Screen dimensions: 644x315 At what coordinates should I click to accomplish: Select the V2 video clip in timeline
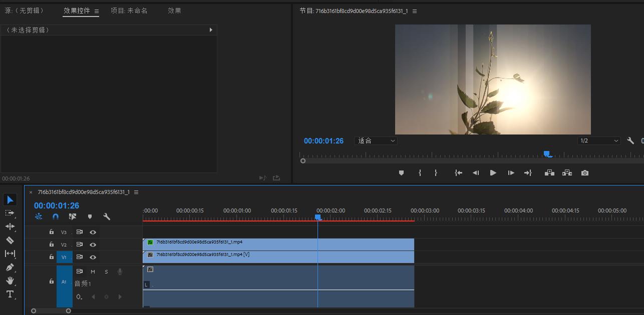278,244
